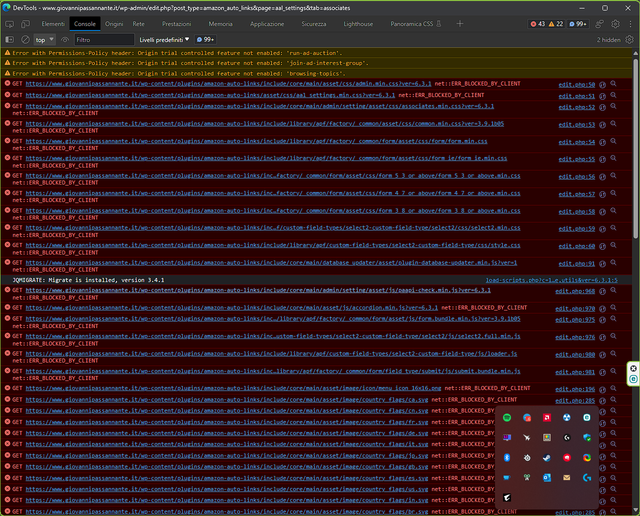Open the menu_icon_16x16.png URL link

click(233, 388)
